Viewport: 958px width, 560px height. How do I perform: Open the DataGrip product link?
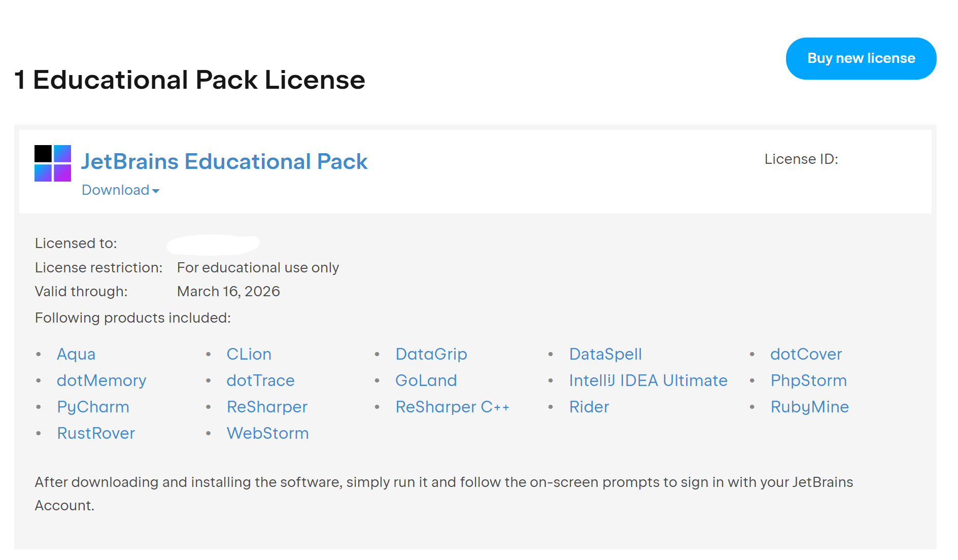(x=431, y=354)
